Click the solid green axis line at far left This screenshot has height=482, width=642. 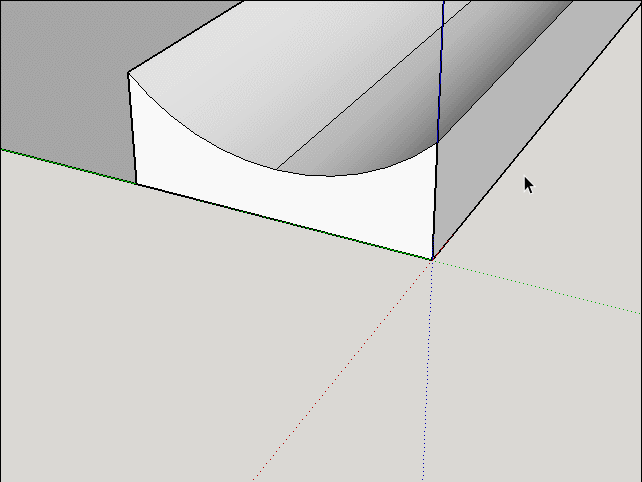tap(60, 164)
